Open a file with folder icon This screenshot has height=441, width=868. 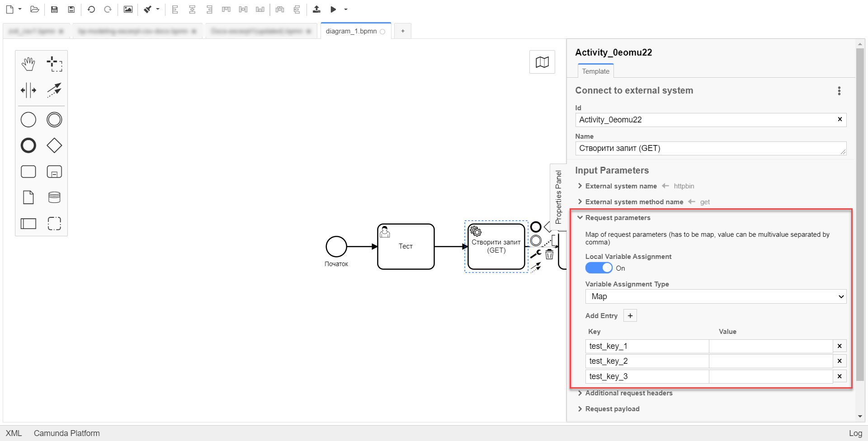point(35,9)
